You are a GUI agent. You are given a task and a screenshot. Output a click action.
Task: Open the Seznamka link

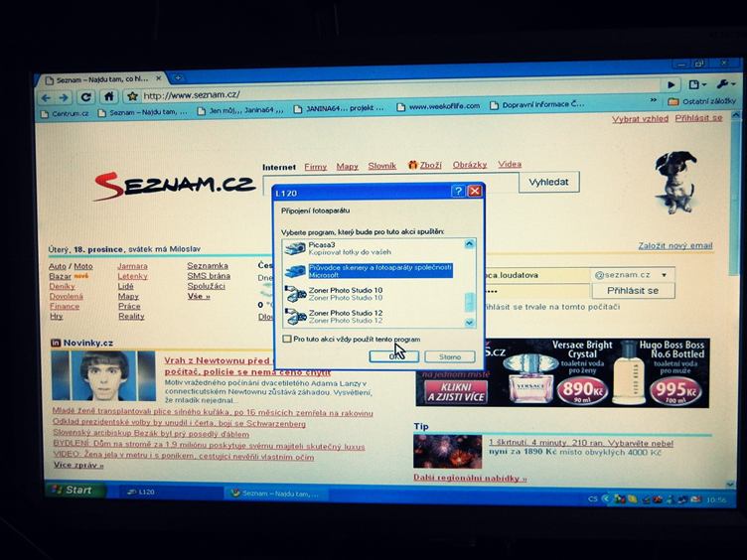click(x=208, y=266)
